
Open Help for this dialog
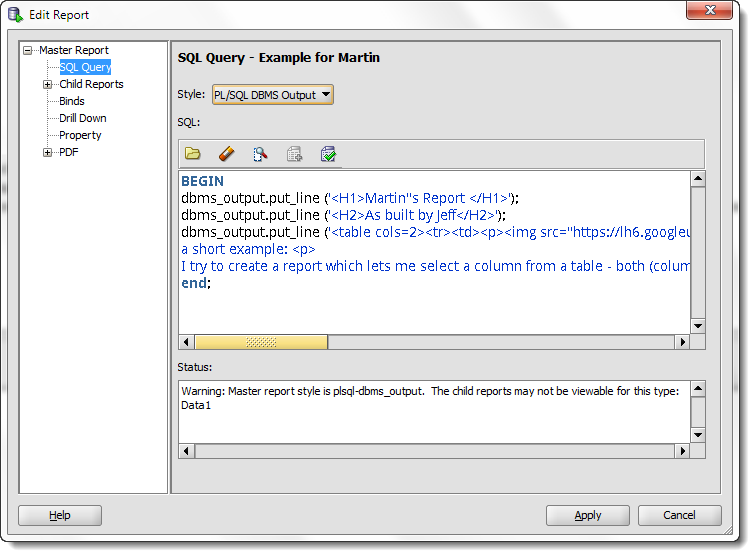[x=60, y=515]
